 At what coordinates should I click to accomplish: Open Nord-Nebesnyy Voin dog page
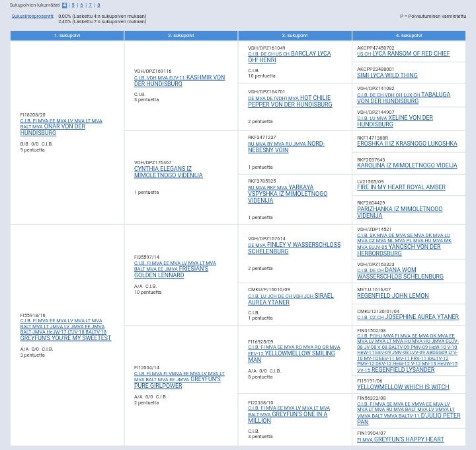tap(286, 147)
